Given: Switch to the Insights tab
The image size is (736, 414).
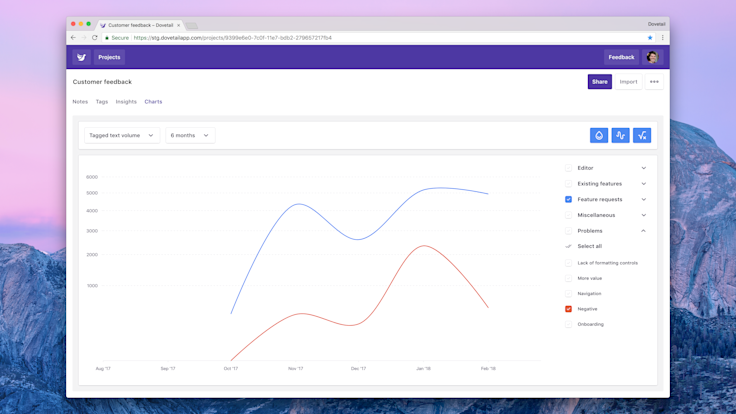Looking at the screenshot, I should (x=126, y=101).
